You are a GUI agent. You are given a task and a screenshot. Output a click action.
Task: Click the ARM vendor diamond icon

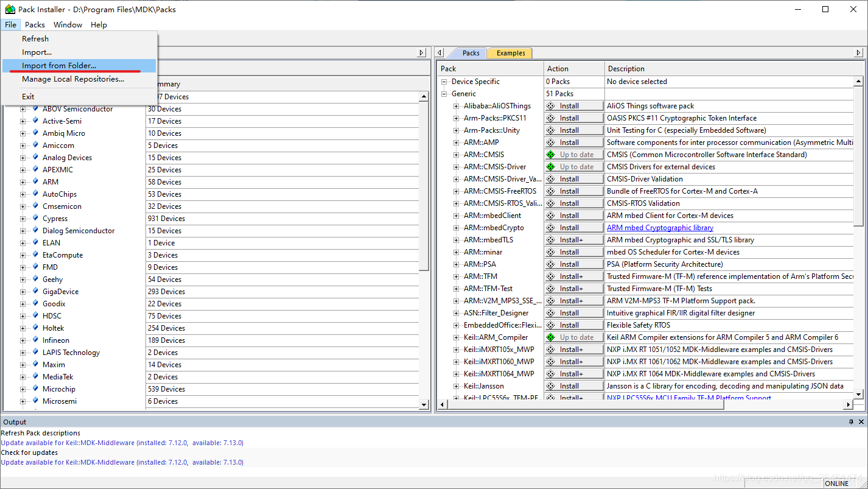click(35, 181)
